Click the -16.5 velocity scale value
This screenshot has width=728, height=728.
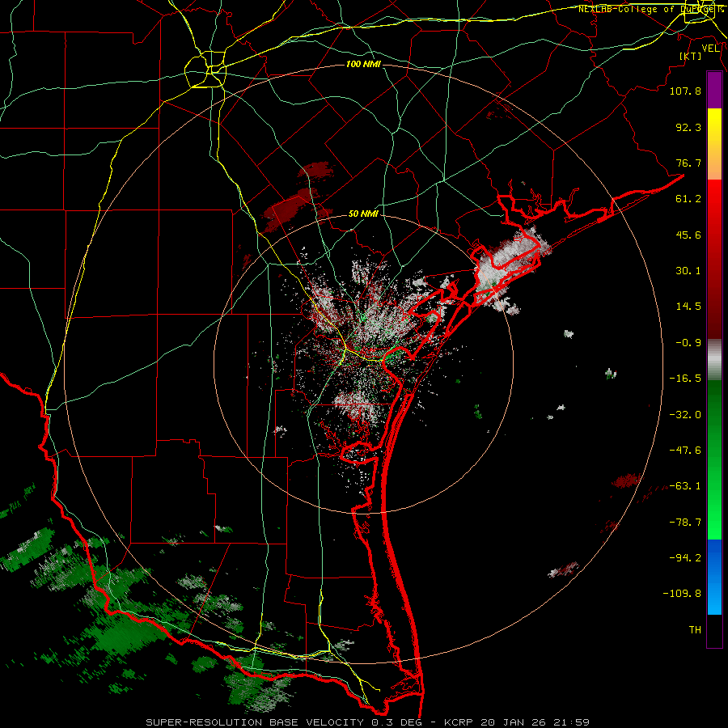685,379
